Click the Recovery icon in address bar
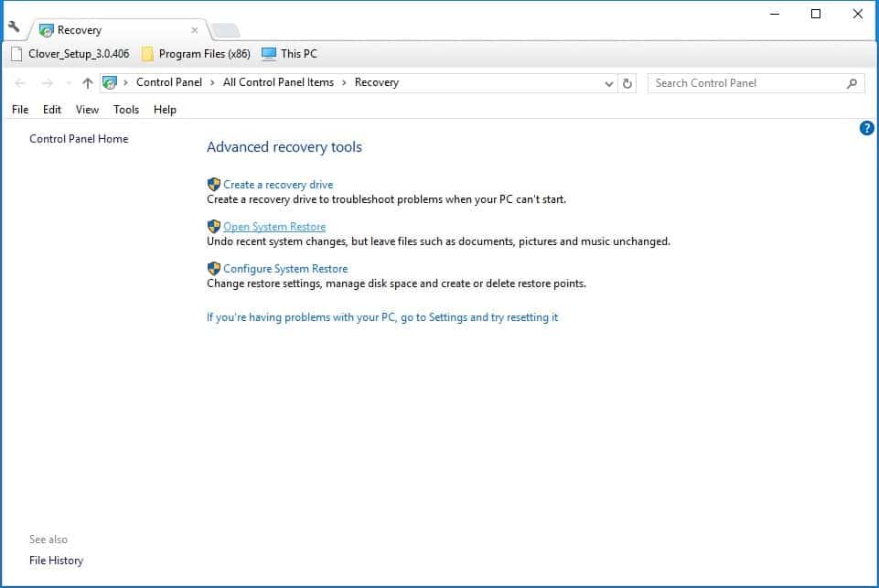The height and width of the screenshot is (588, 879). [110, 83]
